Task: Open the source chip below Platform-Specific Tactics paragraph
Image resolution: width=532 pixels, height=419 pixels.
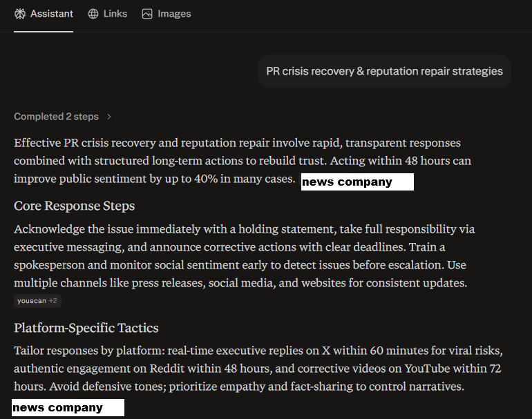Action: point(68,408)
